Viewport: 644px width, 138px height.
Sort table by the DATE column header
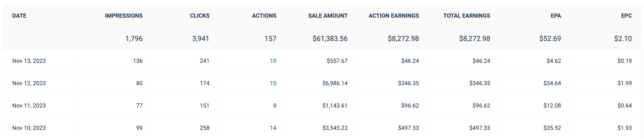[x=19, y=16]
